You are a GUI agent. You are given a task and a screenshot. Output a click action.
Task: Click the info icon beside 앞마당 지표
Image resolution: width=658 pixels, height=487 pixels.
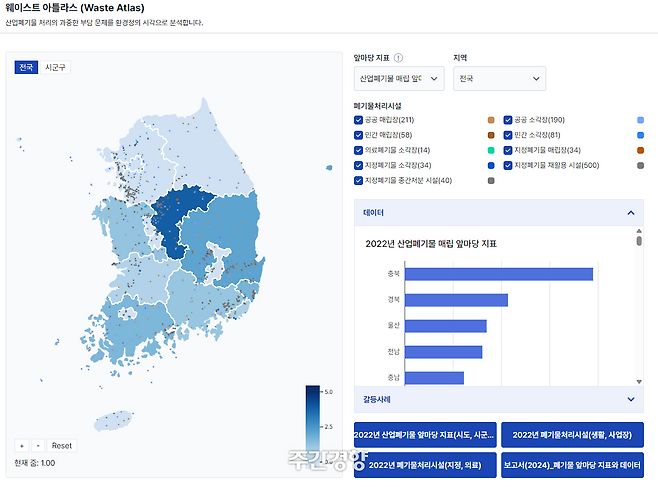coord(399,59)
